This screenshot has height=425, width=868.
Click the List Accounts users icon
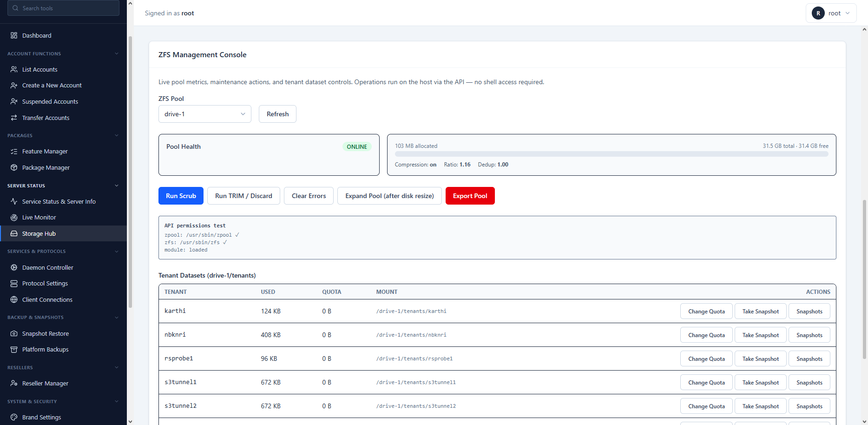click(14, 69)
